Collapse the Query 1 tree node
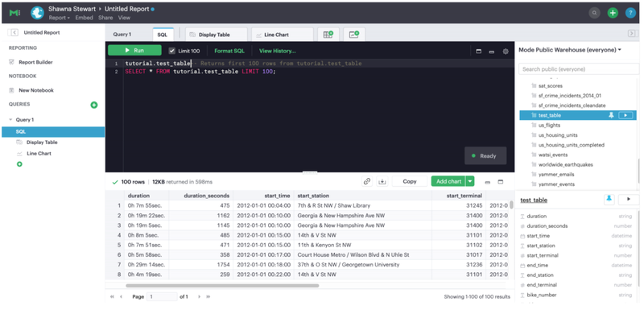The image size is (644, 314). click(x=10, y=120)
